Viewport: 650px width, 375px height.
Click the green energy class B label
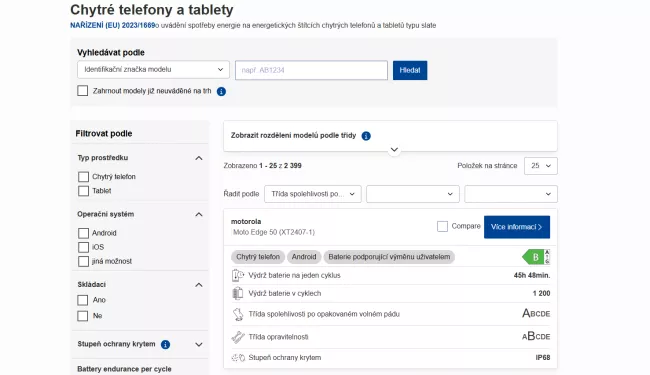tap(536, 257)
